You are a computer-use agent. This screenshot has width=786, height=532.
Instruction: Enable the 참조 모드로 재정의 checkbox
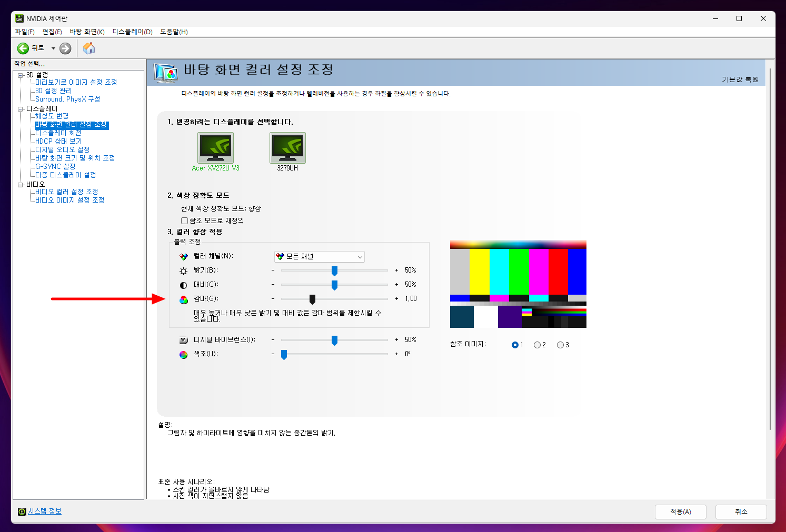click(184, 220)
